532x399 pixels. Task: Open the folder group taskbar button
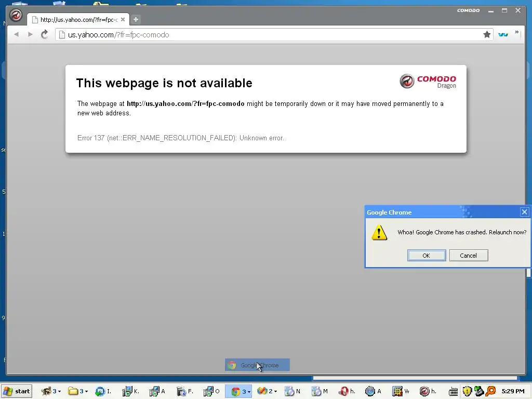click(78, 391)
